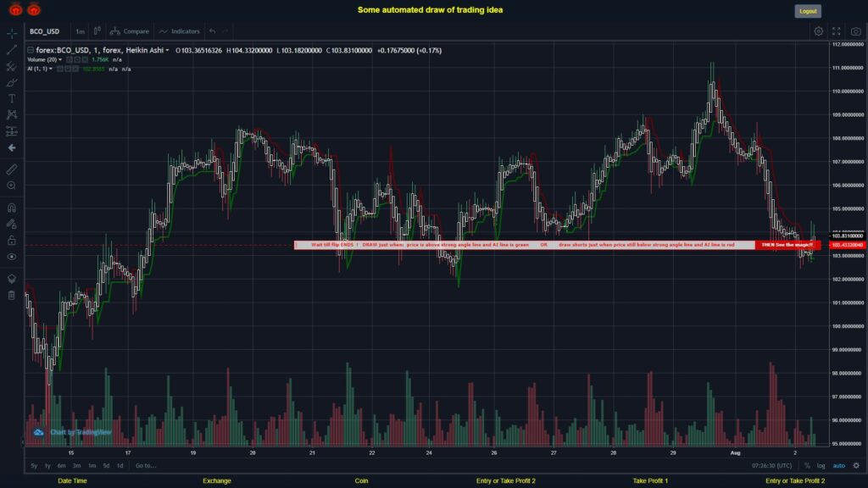Toggle visibility of the Volume indicator
The height and width of the screenshot is (488, 868).
coord(70,60)
